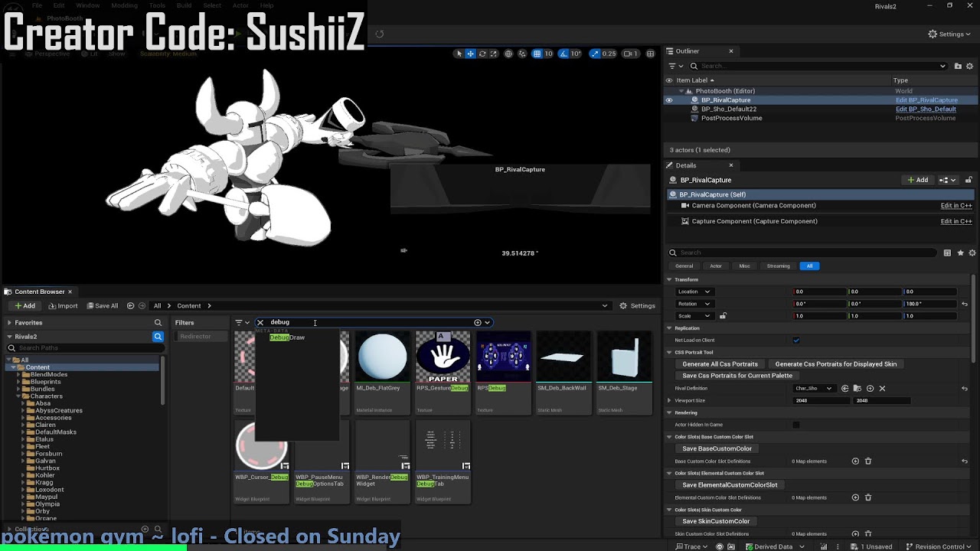Screen dimensions: 980x551
Task: Open property matrix table icon in Details
Action: pyautogui.click(x=947, y=253)
